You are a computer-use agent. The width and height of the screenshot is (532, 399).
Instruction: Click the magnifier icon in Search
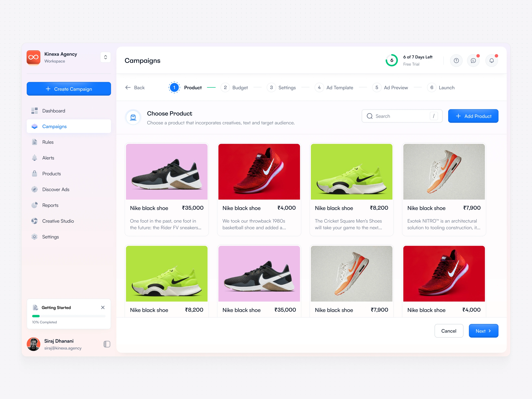click(369, 116)
